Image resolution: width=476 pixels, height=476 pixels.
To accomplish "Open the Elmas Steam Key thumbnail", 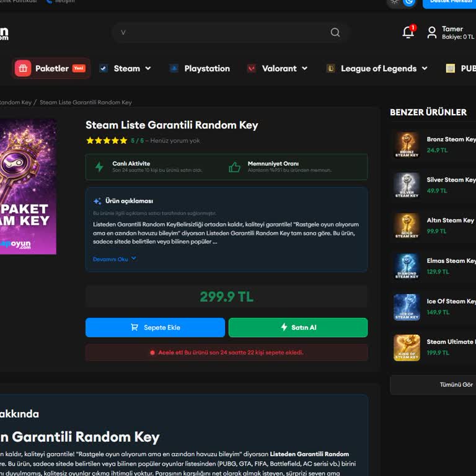I will (407, 267).
